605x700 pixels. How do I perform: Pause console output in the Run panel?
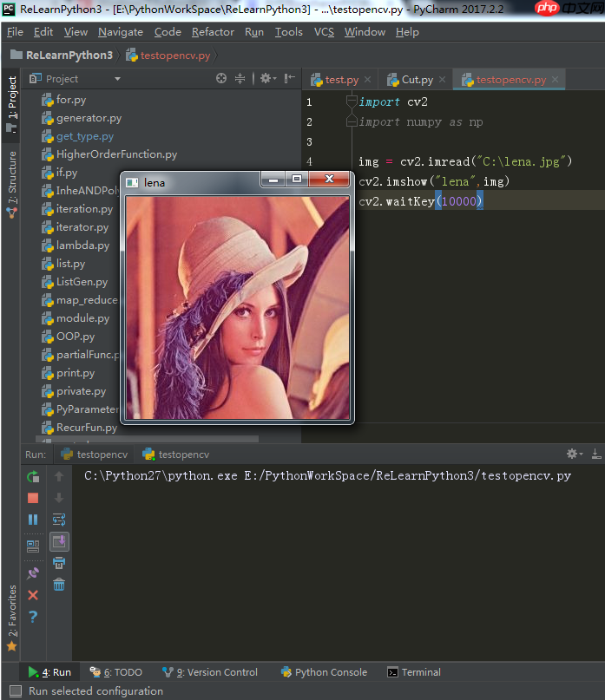pyautogui.click(x=33, y=520)
